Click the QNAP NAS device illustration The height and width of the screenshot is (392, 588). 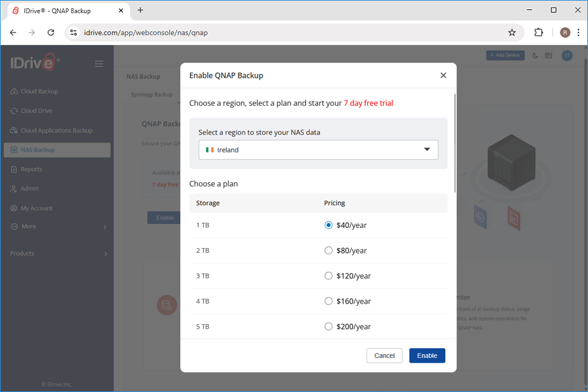tap(511, 161)
